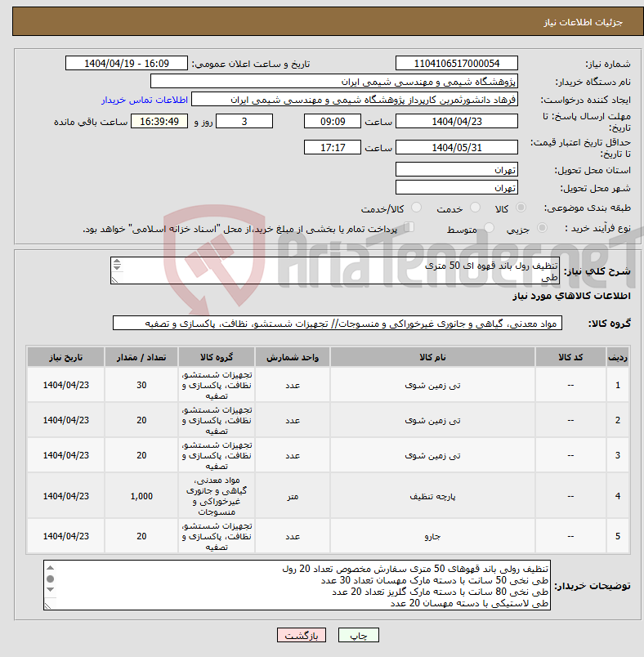Click the response deadline date 1404/04/23 field
The width and height of the screenshot is (644, 657).
click(x=456, y=121)
